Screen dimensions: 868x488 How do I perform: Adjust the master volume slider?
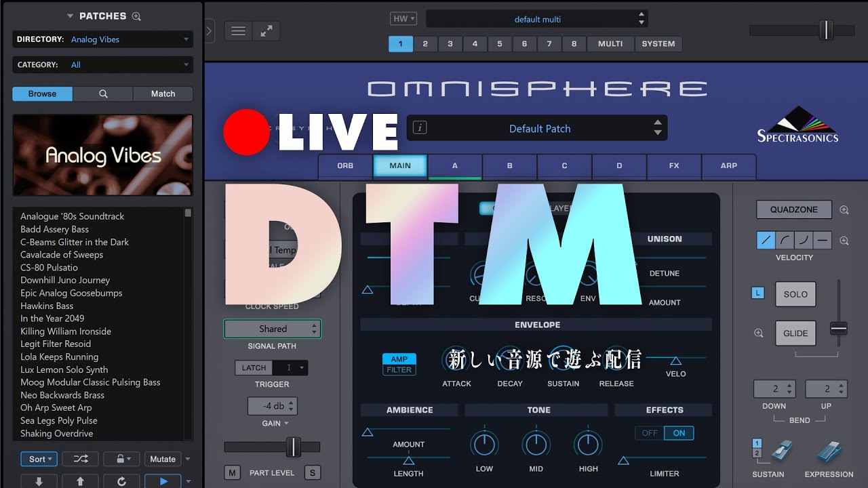[x=826, y=30]
